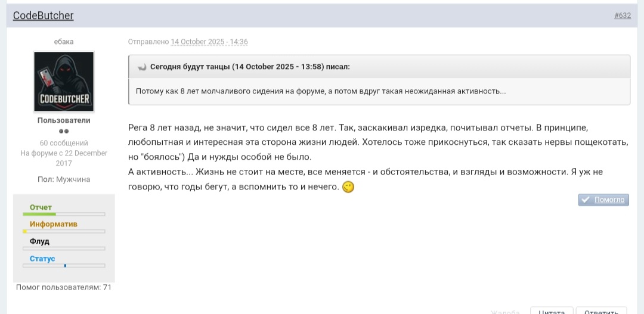644x314 pixels.
Task: Click the #632 post permalink
Action: coord(622,15)
